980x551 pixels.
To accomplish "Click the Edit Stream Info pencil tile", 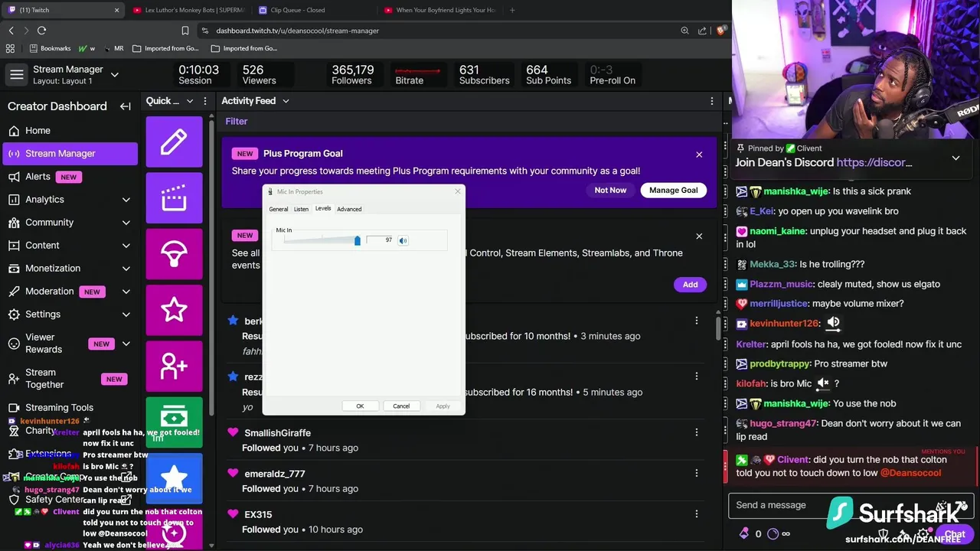I will tap(174, 142).
